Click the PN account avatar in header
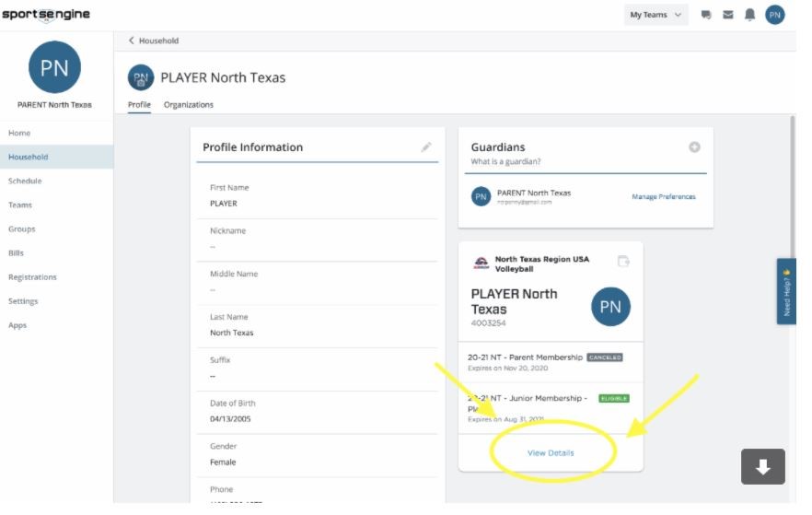This screenshot has height=515, width=812. pos(775,15)
